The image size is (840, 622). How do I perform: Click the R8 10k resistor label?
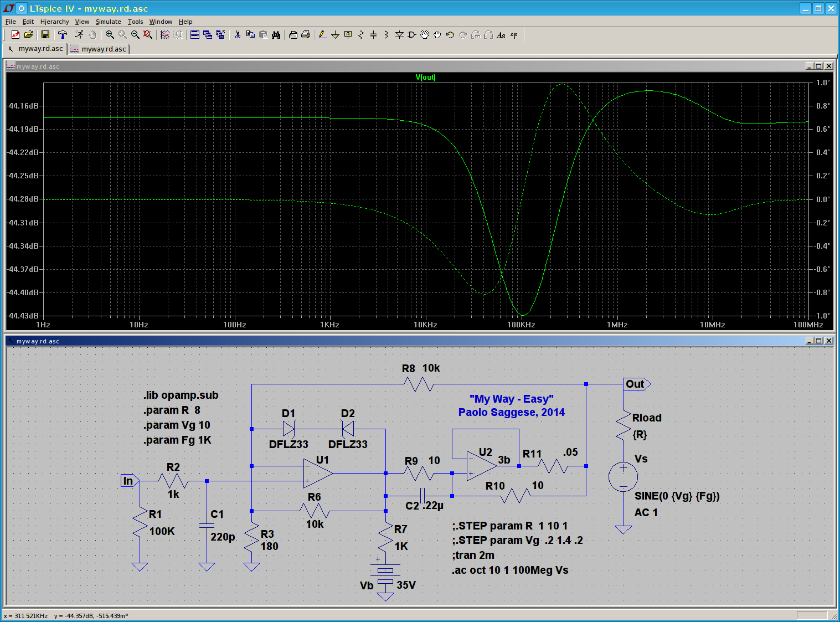click(x=421, y=368)
